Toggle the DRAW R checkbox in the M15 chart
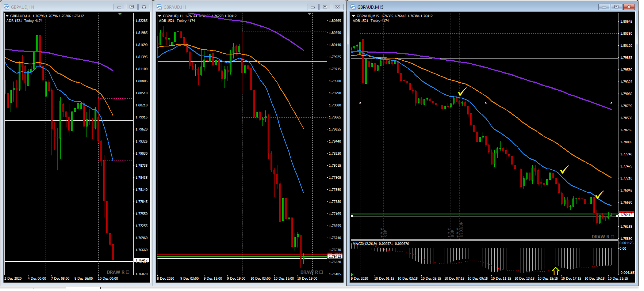Screen dimensions: 644x291 [612, 237]
